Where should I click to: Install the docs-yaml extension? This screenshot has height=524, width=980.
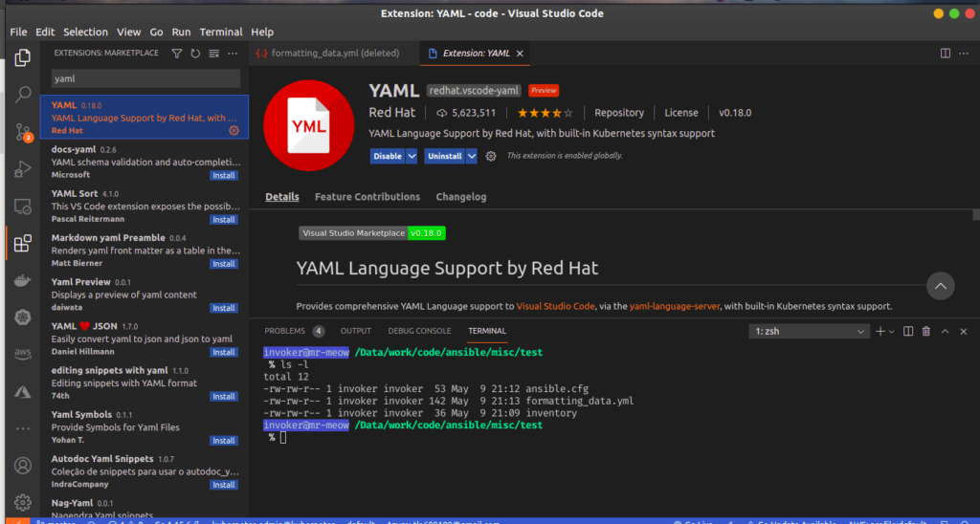click(224, 176)
